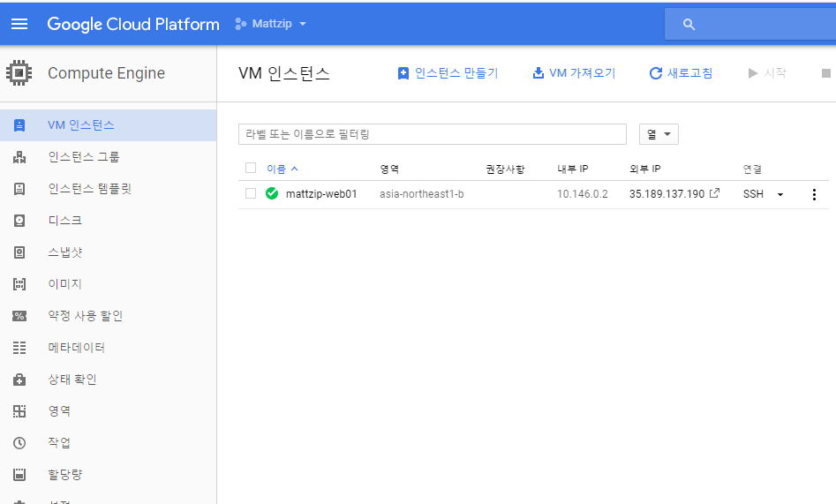Open 할당량 in the sidebar
Viewport: 836px width, 504px height.
coord(109,475)
